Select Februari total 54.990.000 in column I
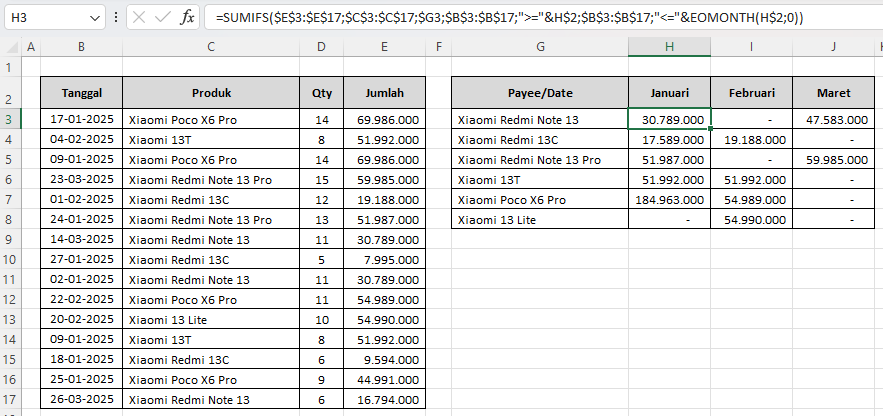883x416 pixels. click(751, 220)
